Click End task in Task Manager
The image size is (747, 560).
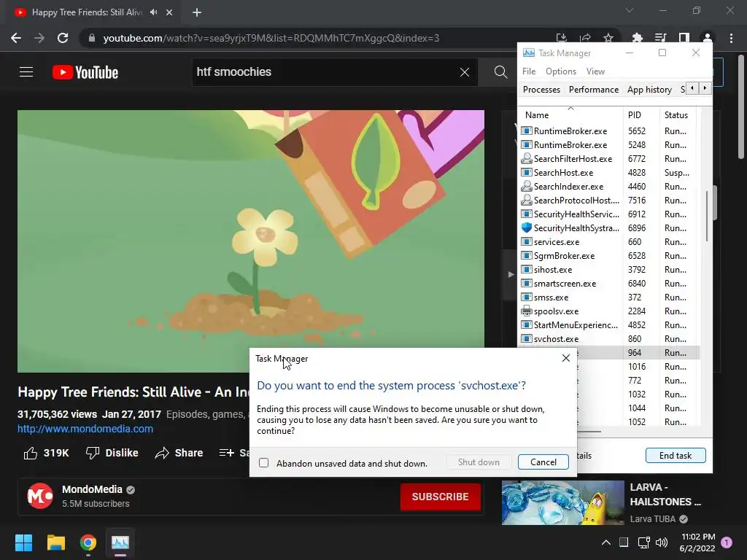(x=675, y=456)
